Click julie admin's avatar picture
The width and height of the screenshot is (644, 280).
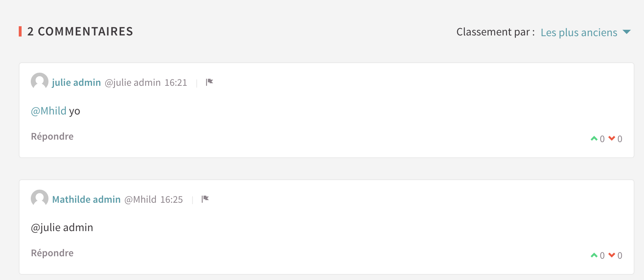pyautogui.click(x=40, y=82)
